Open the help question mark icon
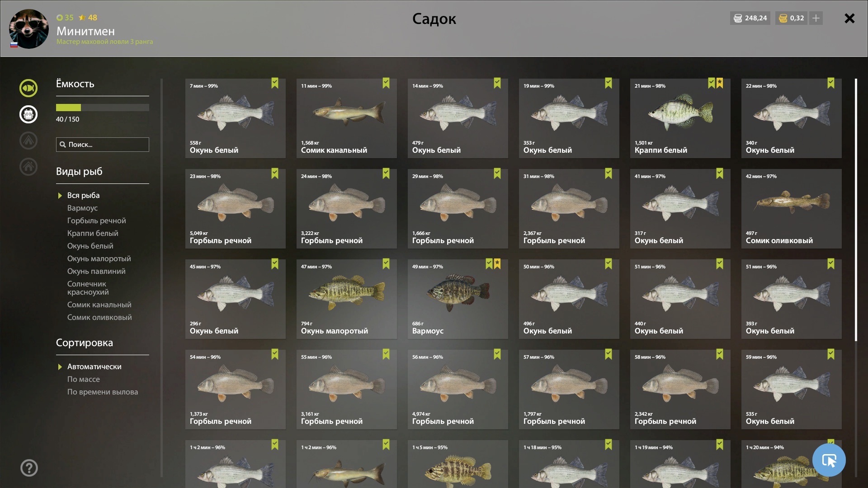The width and height of the screenshot is (868, 488). tap(29, 468)
